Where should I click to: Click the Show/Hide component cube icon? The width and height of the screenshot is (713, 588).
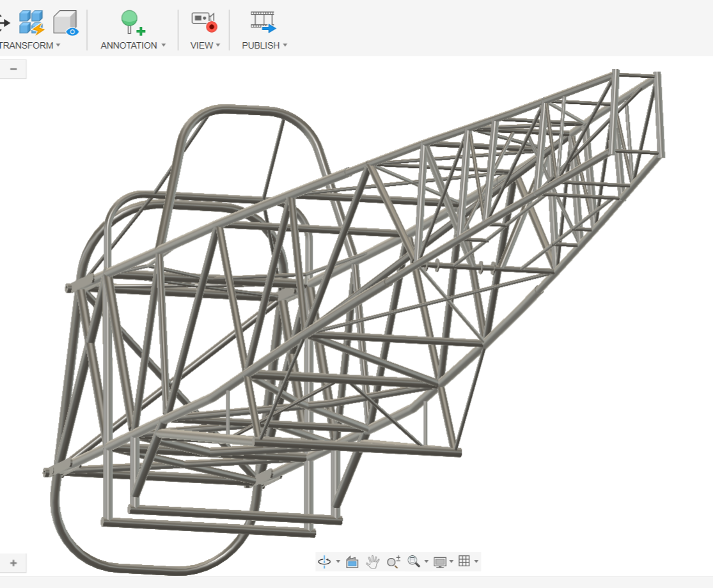click(65, 22)
